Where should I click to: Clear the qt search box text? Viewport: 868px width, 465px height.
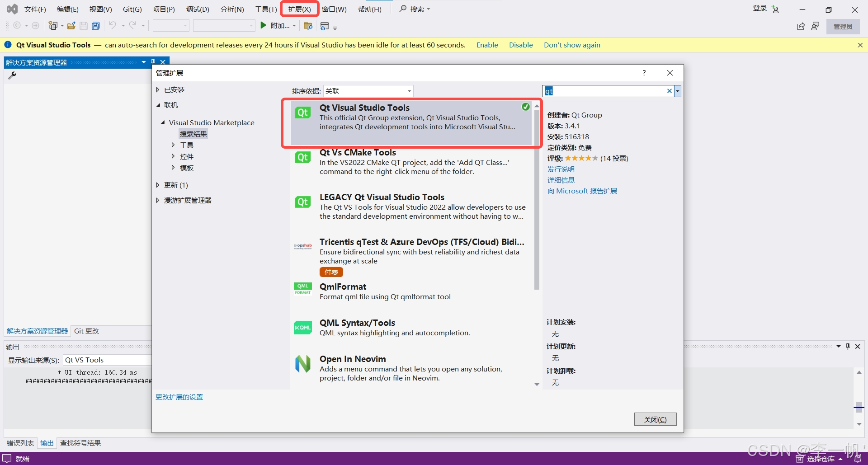point(670,91)
